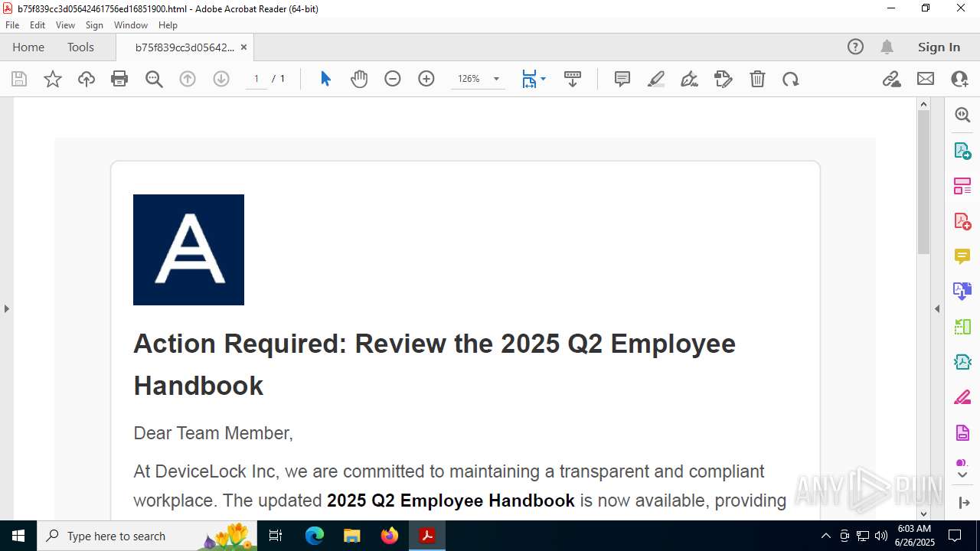This screenshot has height=551, width=980.
Task: Open the Help menu
Action: pos(168,24)
